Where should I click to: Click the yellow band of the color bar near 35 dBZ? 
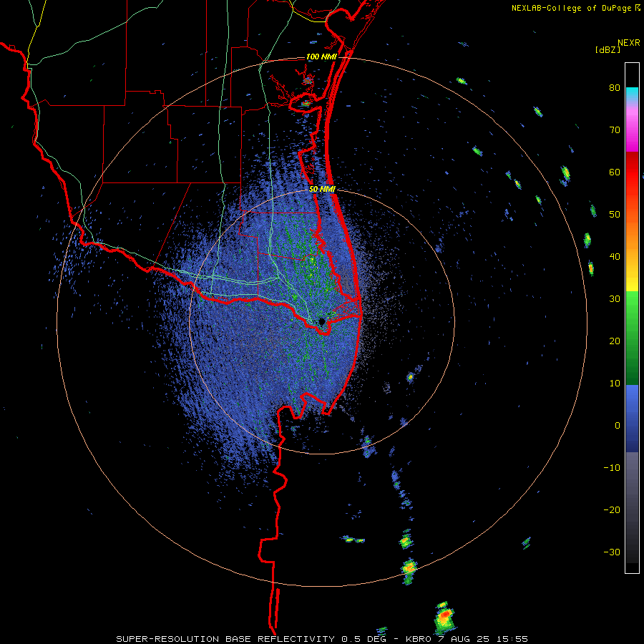(x=632, y=281)
